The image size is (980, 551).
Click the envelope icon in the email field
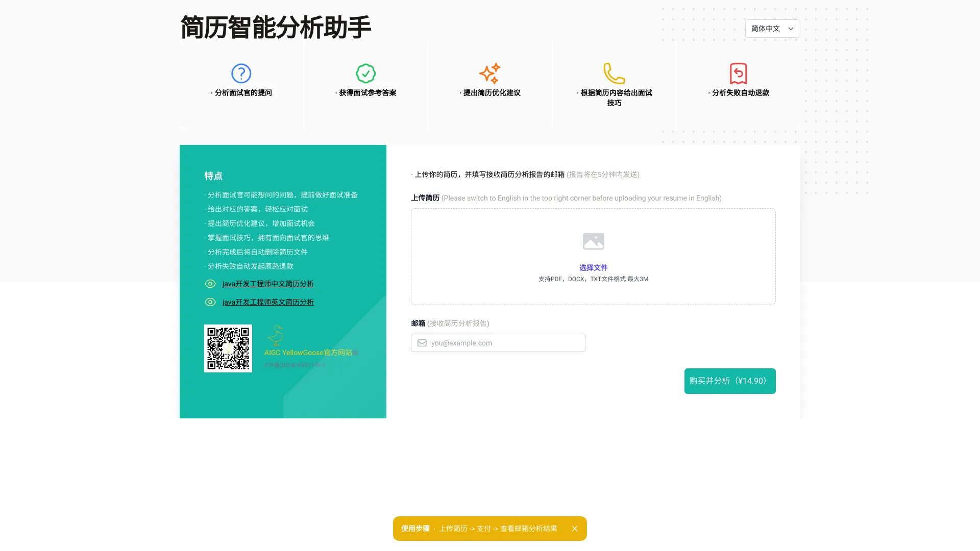click(422, 343)
